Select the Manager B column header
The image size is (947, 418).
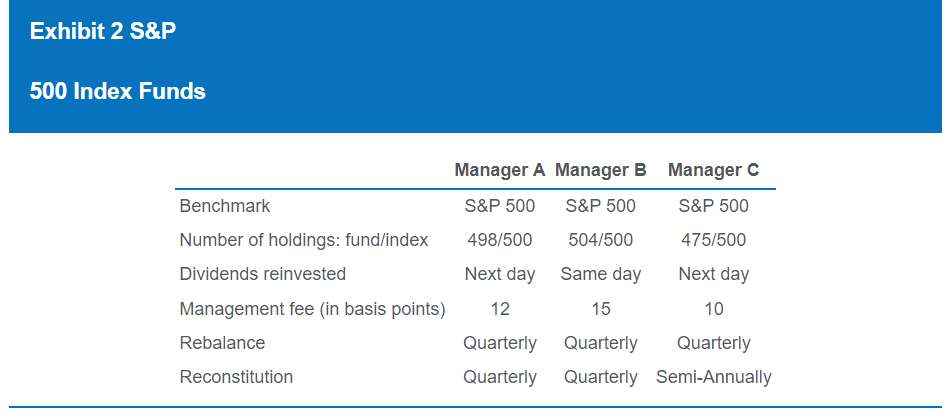point(600,170)
